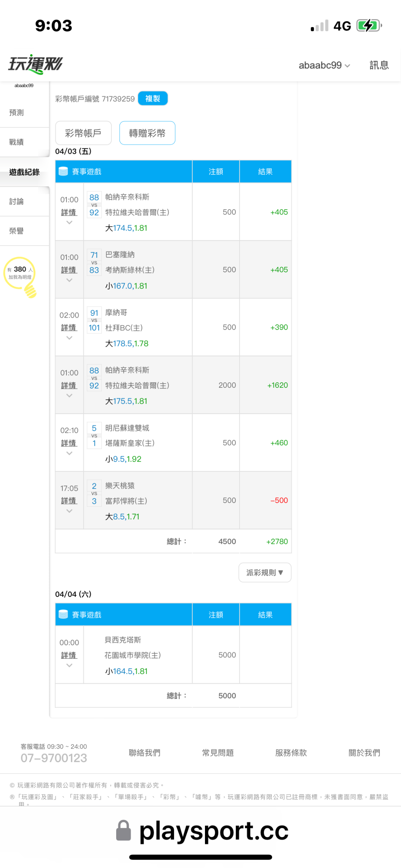This screenshot has width=401, height=868.
Task: Select the 彩幣帳戶 tab
Action: [83, 133]
